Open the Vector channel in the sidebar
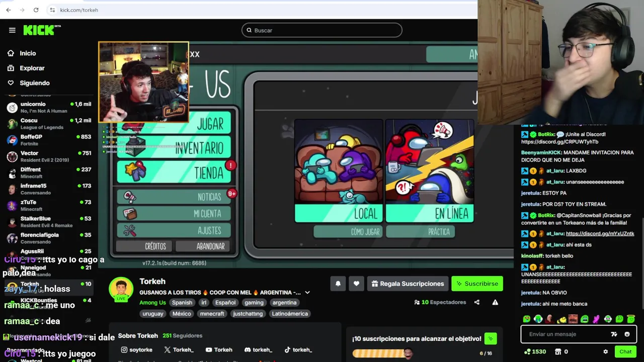 coord(49,156)
